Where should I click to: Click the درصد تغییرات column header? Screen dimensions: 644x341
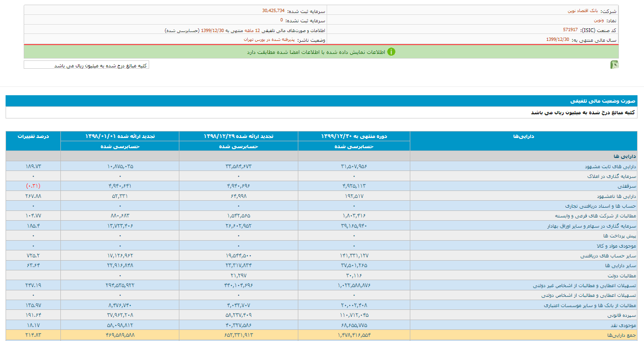[x=33, y=136]
